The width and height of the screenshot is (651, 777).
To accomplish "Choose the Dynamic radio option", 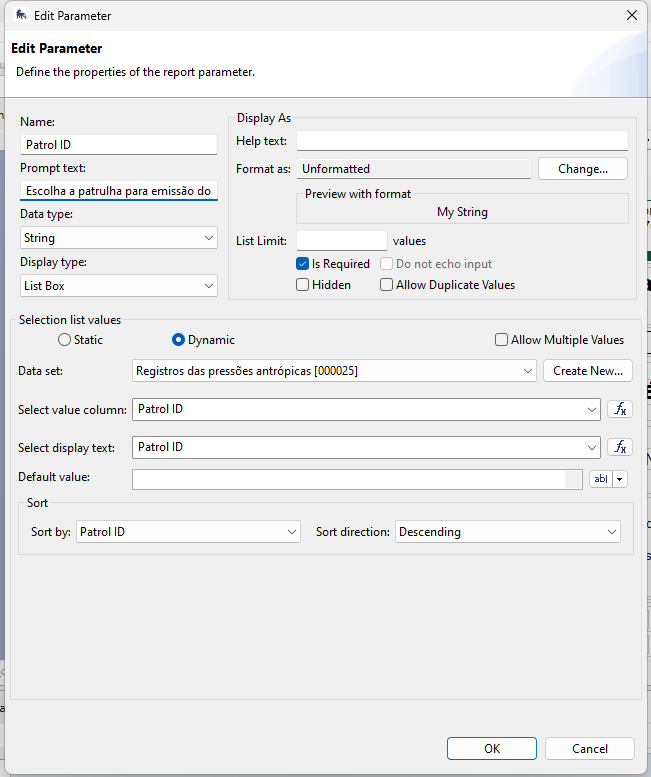I will coord(179,340).
